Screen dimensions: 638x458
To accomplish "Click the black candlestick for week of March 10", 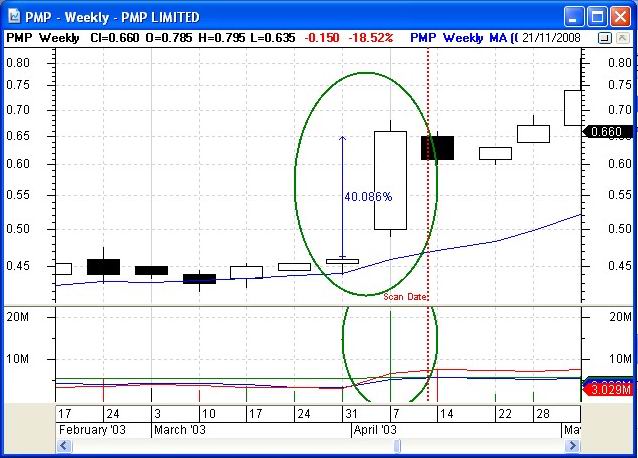I will click(x=199, y=279).
